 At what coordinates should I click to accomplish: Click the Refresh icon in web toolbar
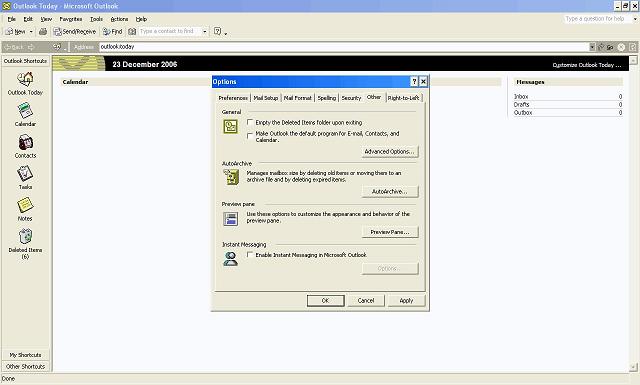click(x=632, y=47)
